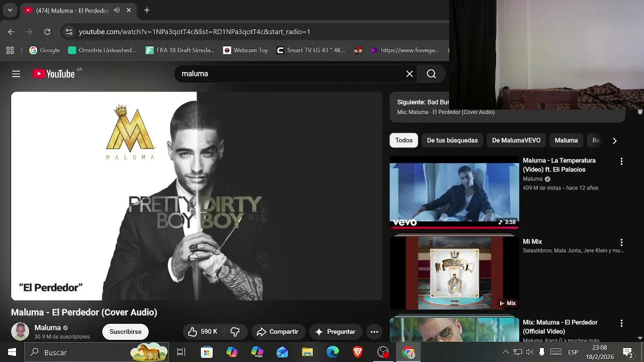This screenshot has height=362, width=644.
Task: Open the Omnitrix Unleashed bookmark
Action: coord(102,50)
